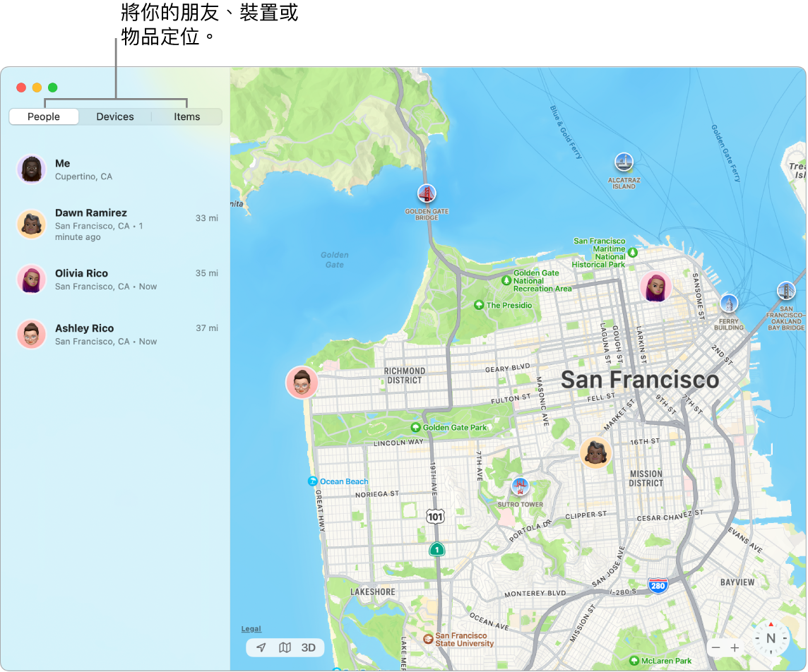This screenshot has height=672, width=808.
Task: Zoom in with the plus button
Action: pos(735,647)
